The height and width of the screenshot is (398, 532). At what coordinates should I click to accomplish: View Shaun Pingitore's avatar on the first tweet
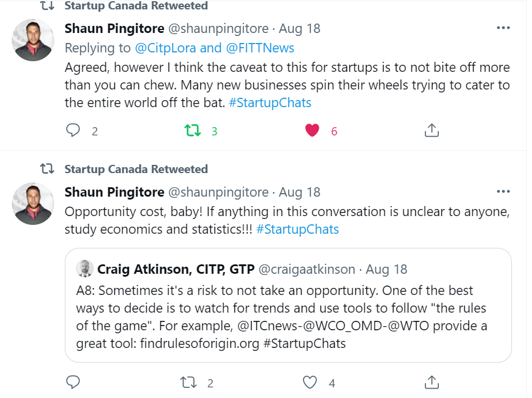[33, 40]
